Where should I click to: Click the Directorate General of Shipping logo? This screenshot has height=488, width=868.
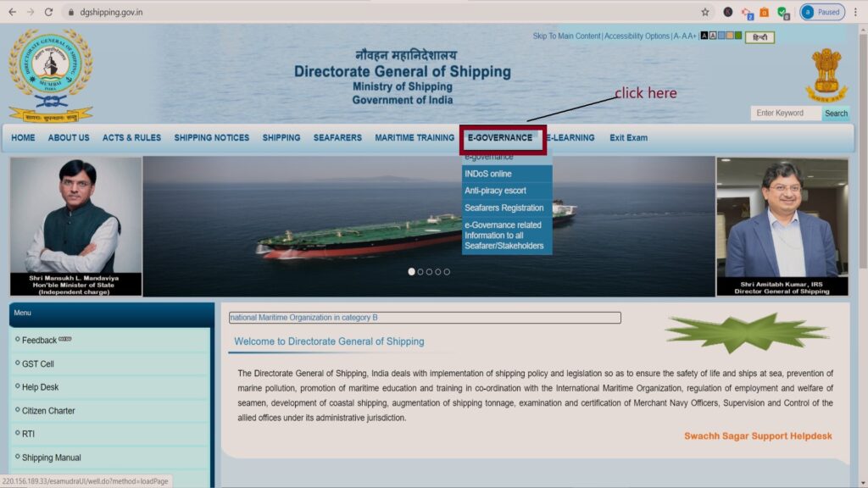pos(50,75)
